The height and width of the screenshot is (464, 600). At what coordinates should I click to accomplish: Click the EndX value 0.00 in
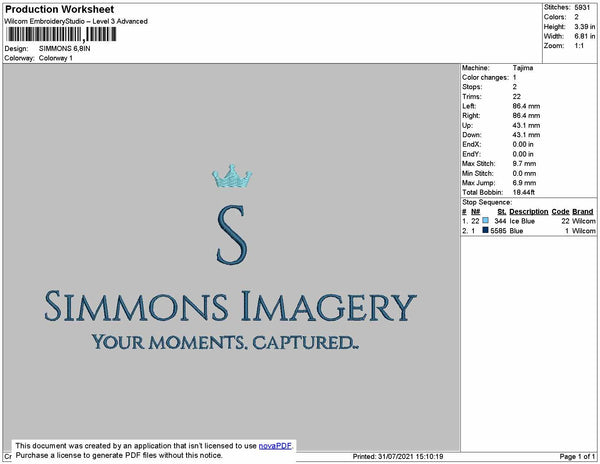coord(523,144)
